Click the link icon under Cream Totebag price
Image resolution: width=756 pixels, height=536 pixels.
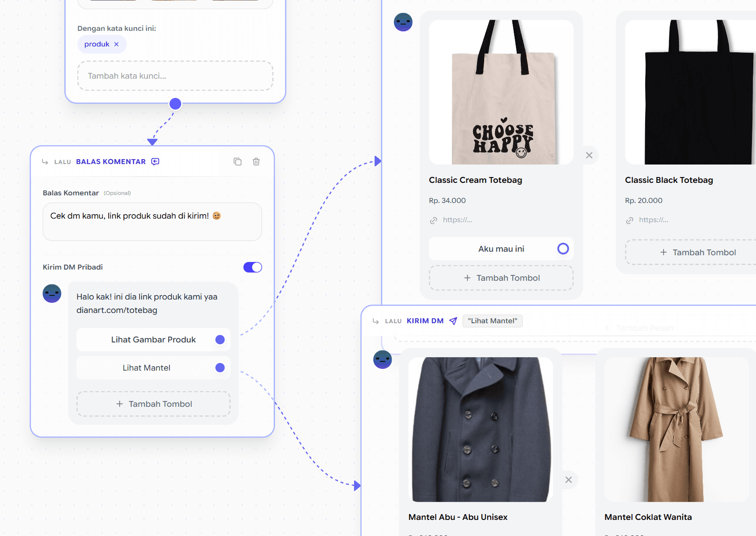[x=434, y=220]
